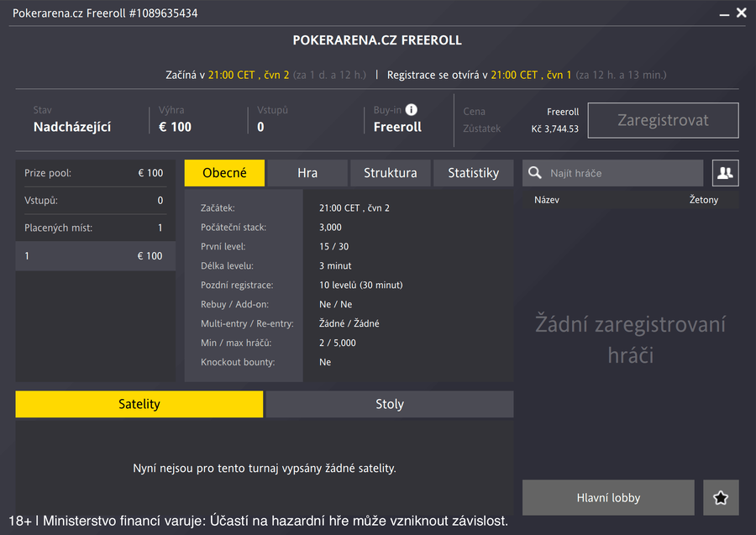Click the Multi-entry value Žádné / Žádné

pyautogui.click(x=349, y=323)
